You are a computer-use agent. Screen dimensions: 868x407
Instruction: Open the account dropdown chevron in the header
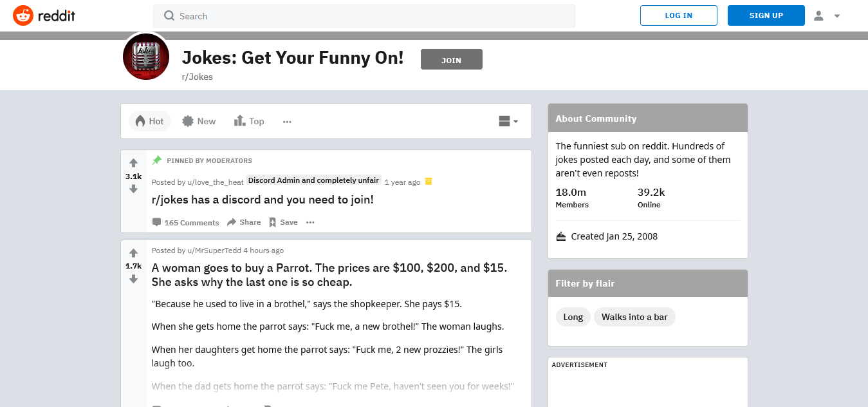(838, 15)
